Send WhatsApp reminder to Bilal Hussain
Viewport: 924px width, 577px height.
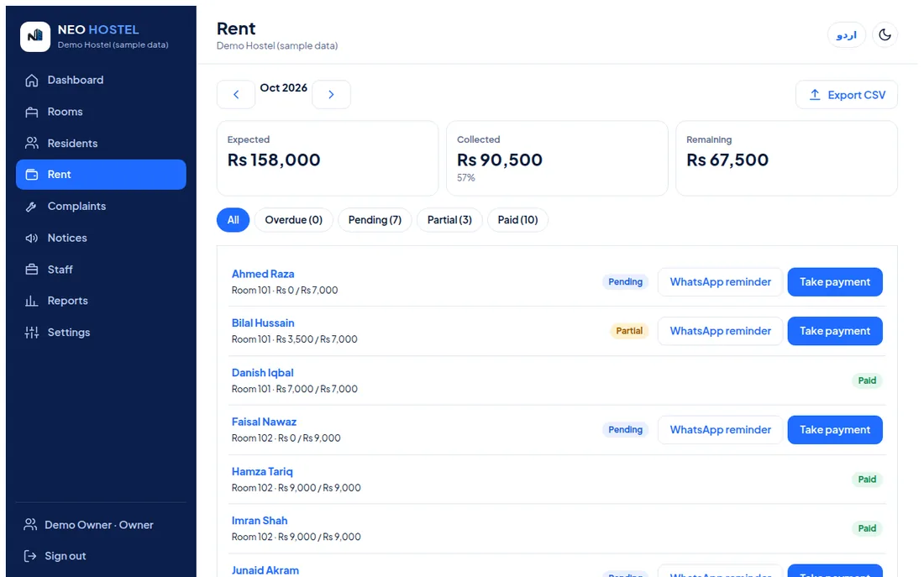[x=720, y=331]
